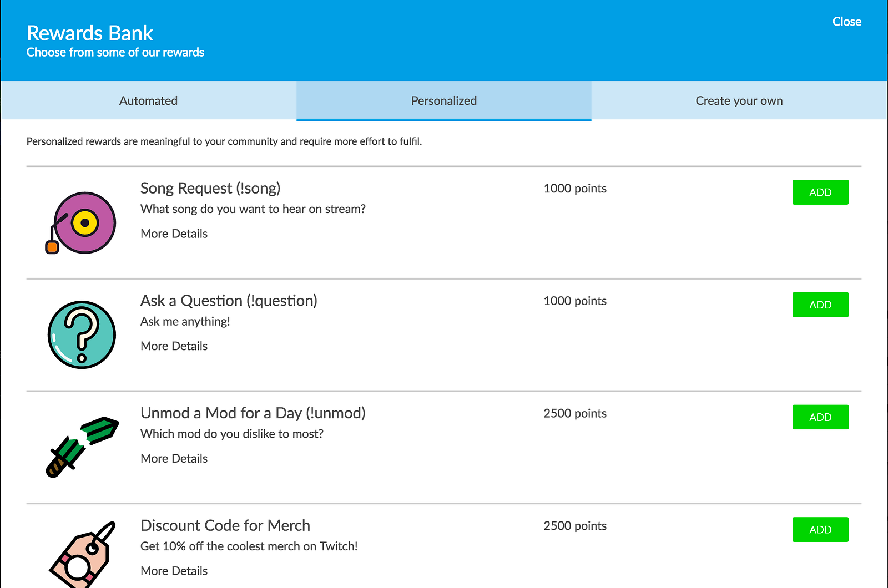
Task: Click the Unmod a Mod for a Day title
Action: click(x=253, y=413)
